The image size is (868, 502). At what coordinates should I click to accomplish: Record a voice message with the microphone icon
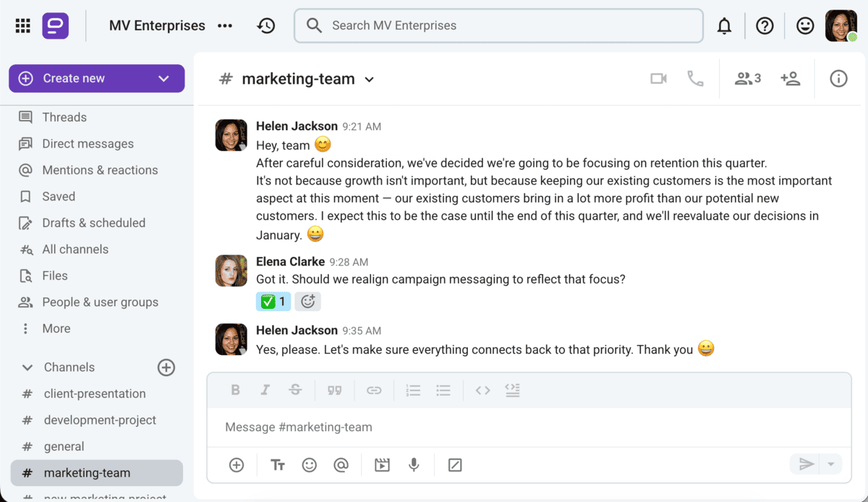click(x=414, y=464)
